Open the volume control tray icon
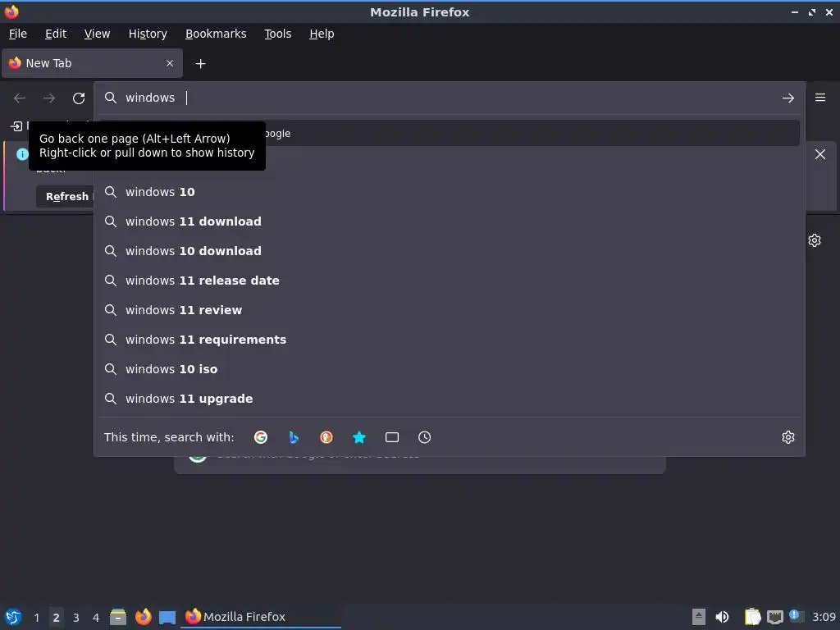The width and height of the screenshot is (840, 630). point(722,617)
